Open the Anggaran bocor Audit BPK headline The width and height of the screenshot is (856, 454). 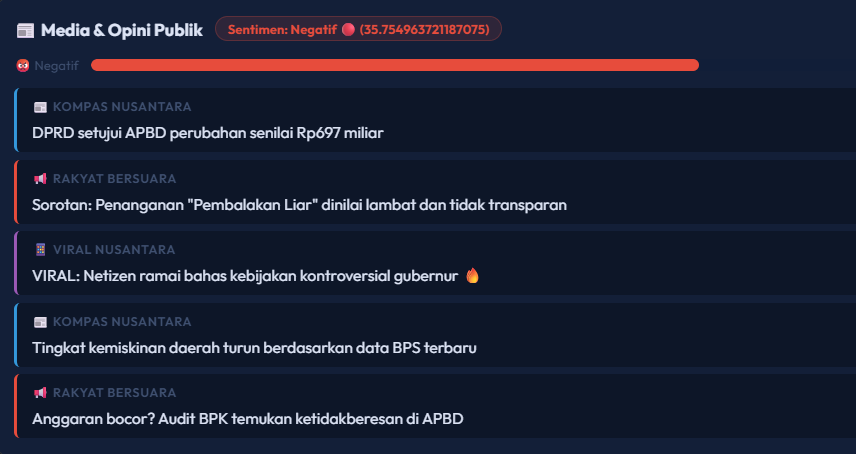pyautogui.click(x=248, y=419)
